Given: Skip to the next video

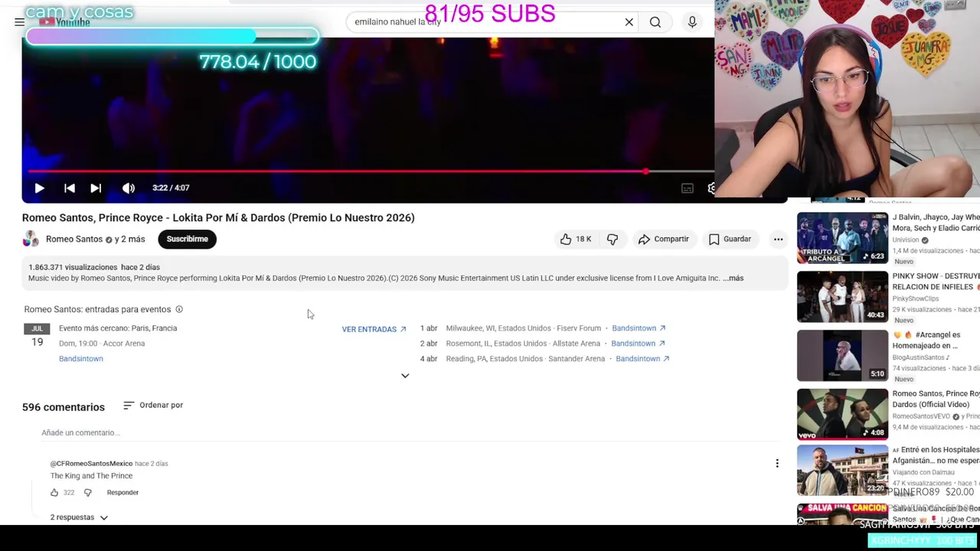Looking at the screenshot, I should point(96,187).
